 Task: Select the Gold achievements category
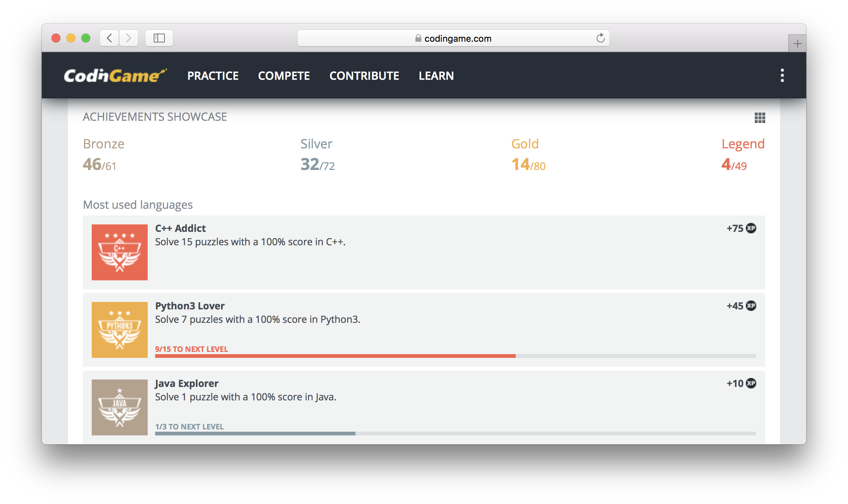click(525, 144)
